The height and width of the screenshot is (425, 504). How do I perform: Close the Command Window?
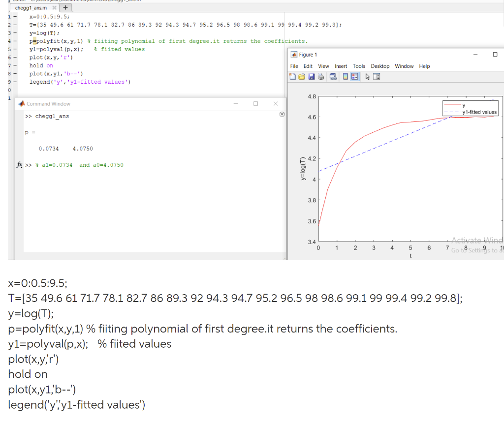point(276,103)
